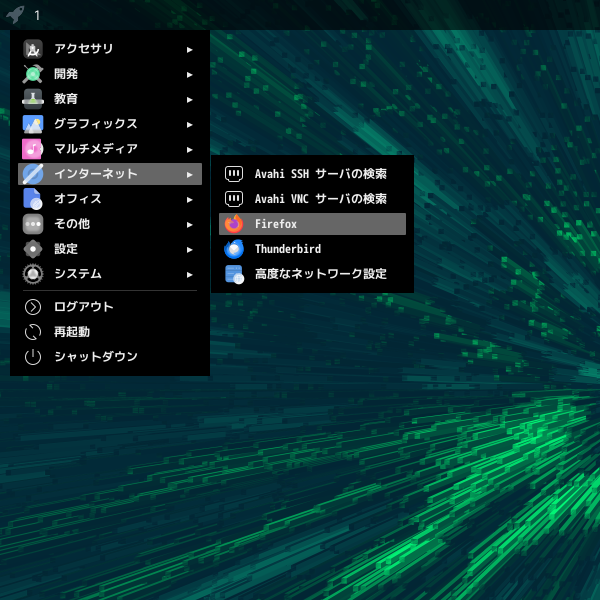
Task: Expand the 教育 submenu arrow
Action: click(189, 99)
